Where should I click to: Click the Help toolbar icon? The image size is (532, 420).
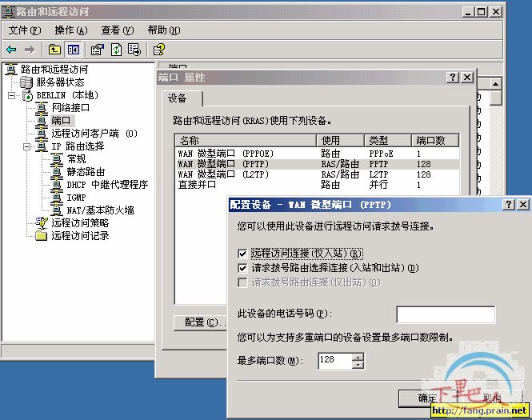[x=158, y=50]
